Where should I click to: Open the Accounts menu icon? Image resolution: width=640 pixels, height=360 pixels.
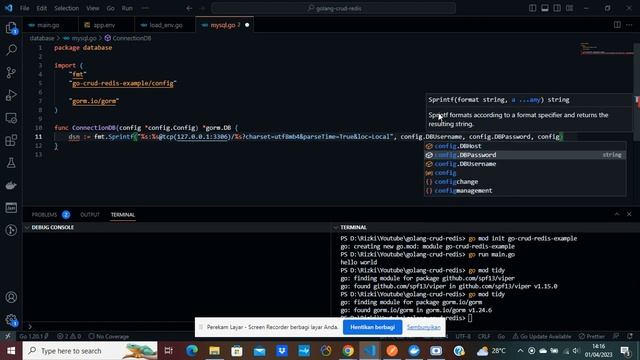(11, 297)
